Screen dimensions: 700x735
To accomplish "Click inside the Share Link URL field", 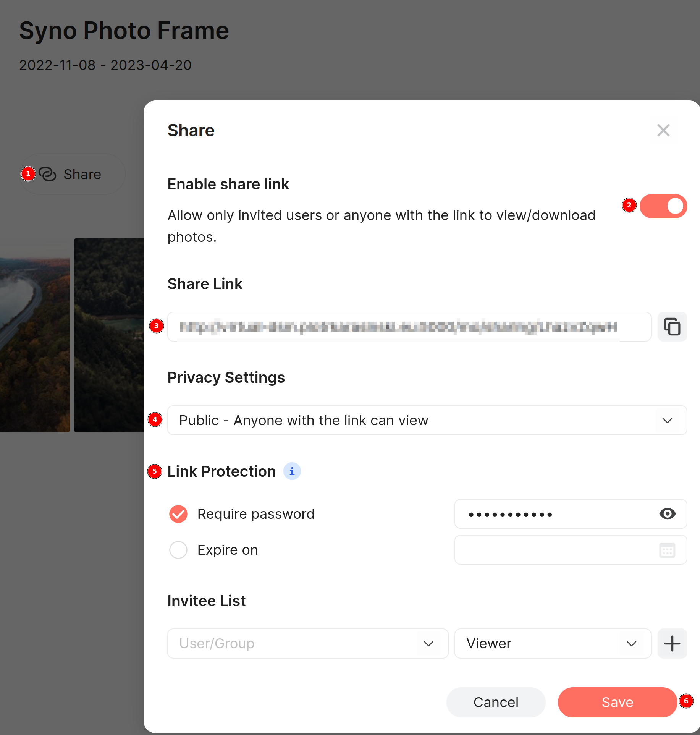I will click(x=409, y=327).
